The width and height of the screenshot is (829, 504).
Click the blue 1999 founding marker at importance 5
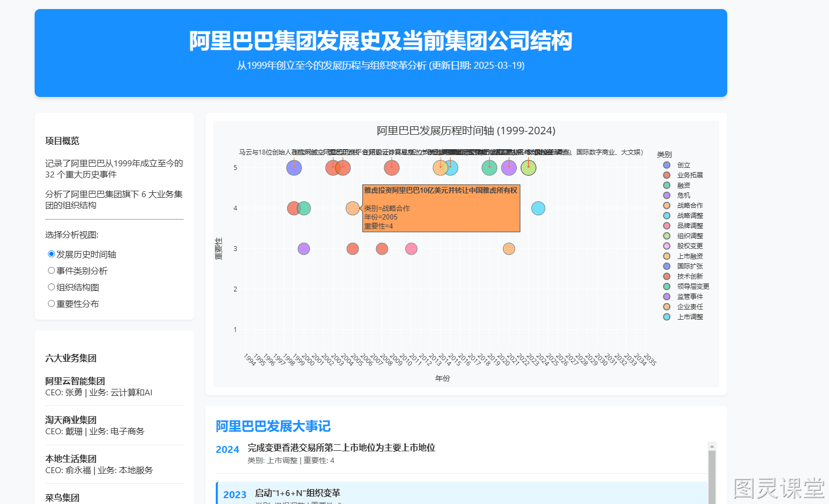coord(294,168)
